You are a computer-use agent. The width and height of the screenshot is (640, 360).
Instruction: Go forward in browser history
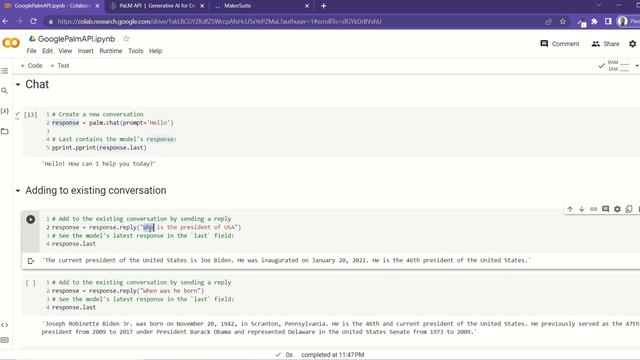point(19,21)
